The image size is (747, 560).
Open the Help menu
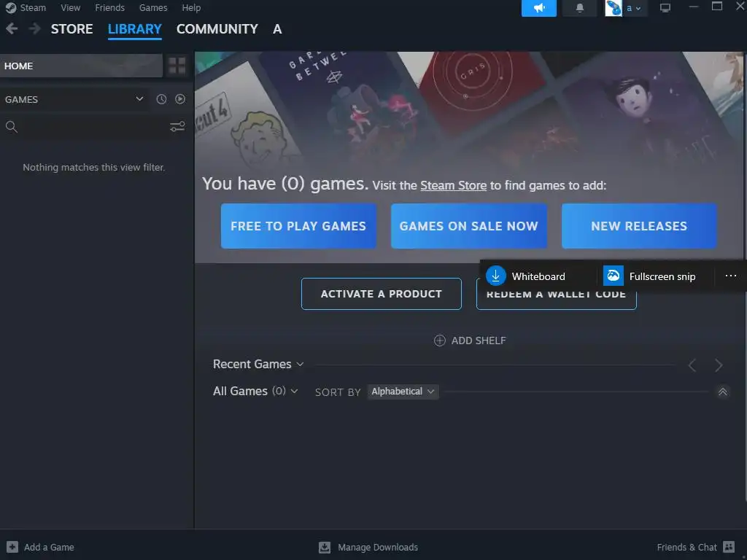tap(191, 7)
